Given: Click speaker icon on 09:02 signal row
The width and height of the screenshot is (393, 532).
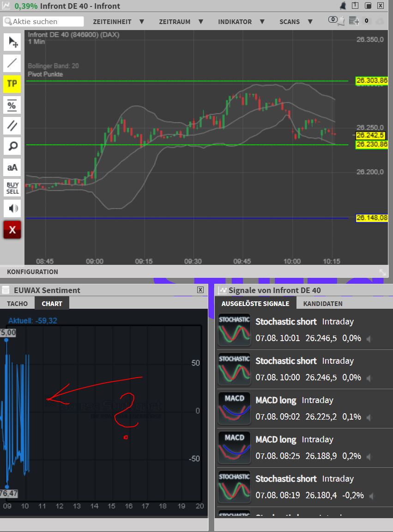Looking at the screenshot, I should click(369, 417).
